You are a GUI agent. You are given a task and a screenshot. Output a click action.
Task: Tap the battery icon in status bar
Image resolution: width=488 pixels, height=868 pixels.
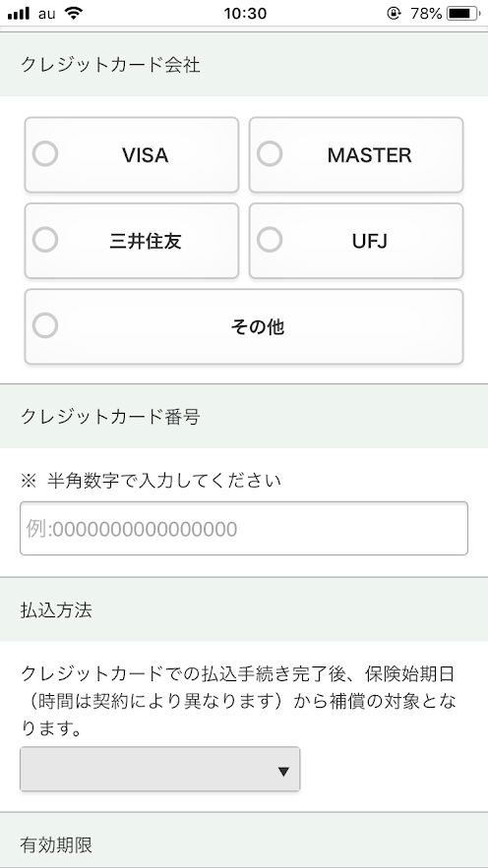click(x=462, y=14)
